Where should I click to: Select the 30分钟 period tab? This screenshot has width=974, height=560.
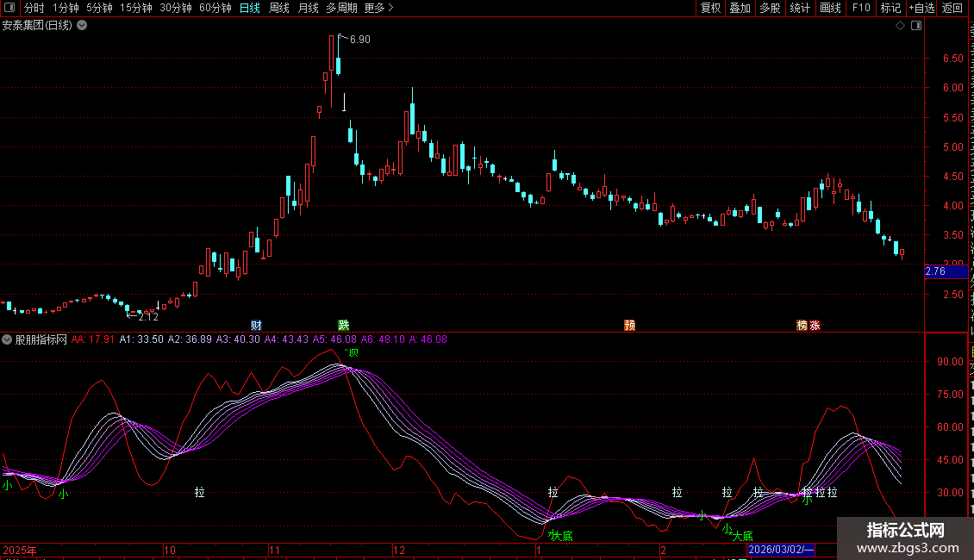tap(176, 8)
